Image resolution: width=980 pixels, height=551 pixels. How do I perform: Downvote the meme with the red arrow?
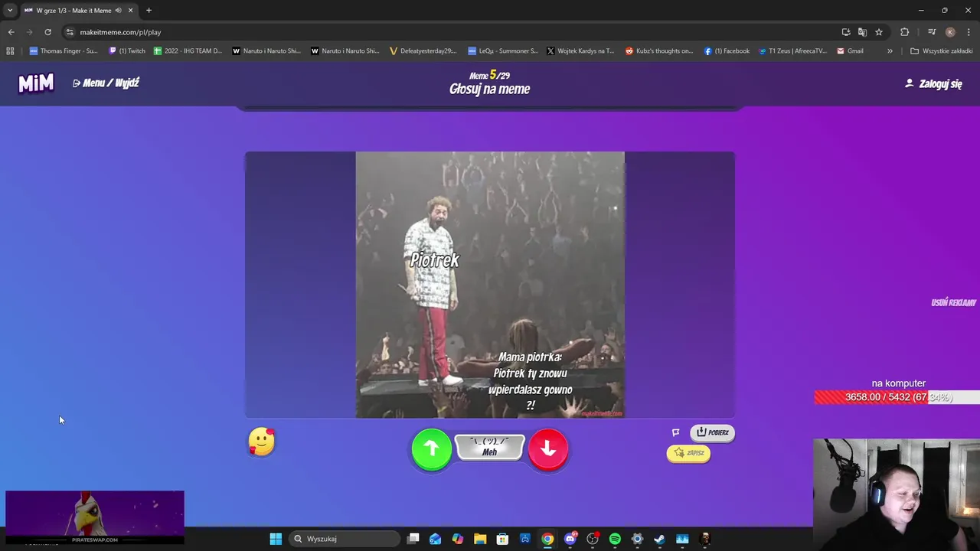(x=548, y=449)
